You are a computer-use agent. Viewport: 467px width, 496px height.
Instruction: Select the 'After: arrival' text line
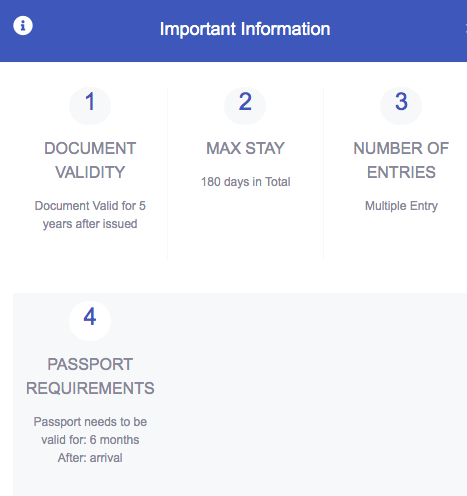[x=90, y=458]
